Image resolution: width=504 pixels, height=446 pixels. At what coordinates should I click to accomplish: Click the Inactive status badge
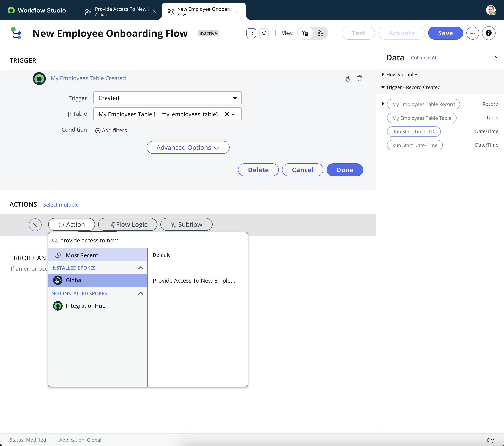[x=208, y=33]
